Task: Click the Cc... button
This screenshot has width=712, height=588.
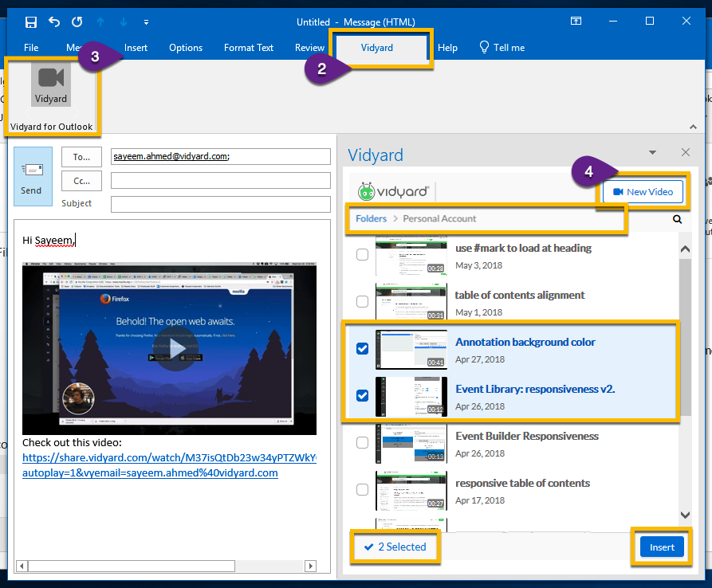Action: (82, 181)
